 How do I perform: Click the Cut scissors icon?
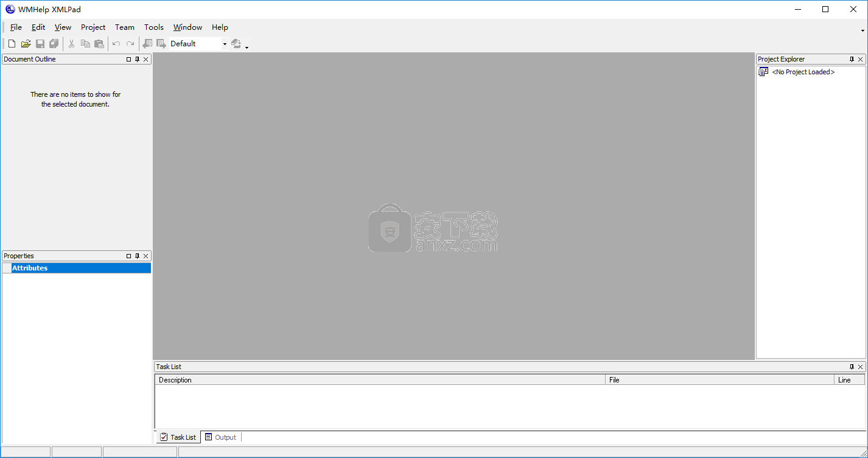point(71,44)
